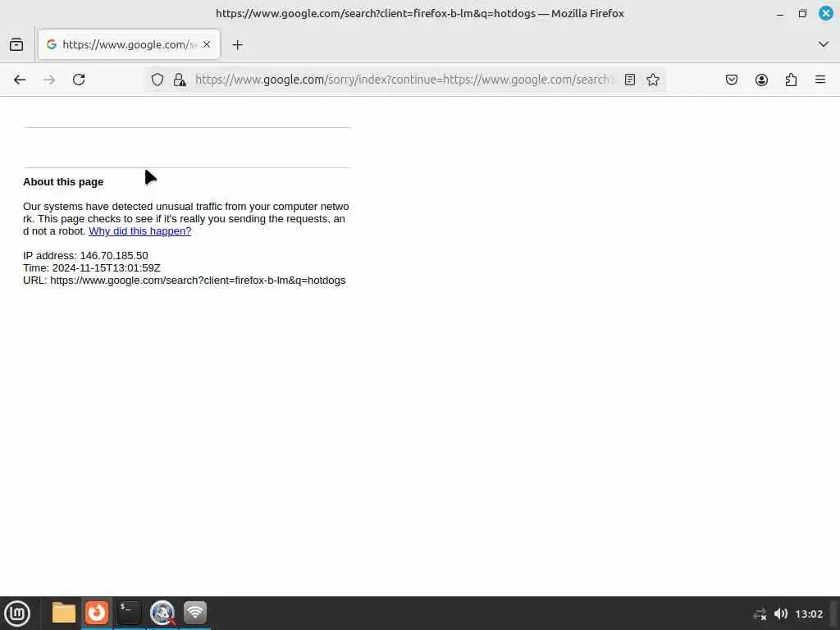The height and width of the screenshot is (630, 840).
Task: Open the file manager folder in taskbar
Action: tap(64, 613)
